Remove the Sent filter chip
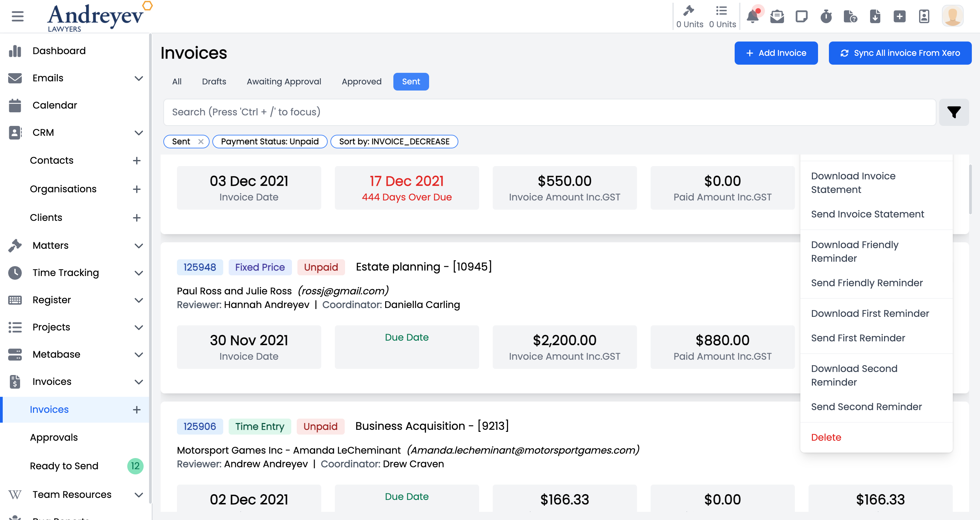Image resolution: width=980 pixels, height=520 pixels. [x=201, y=142]
